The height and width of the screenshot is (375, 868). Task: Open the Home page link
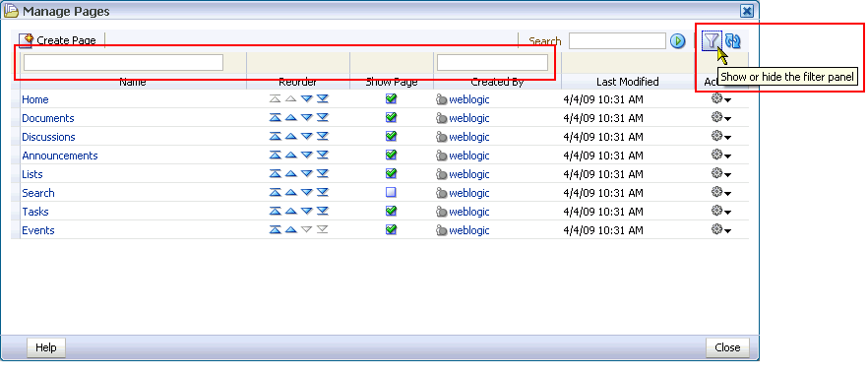[x=35, y=99]
